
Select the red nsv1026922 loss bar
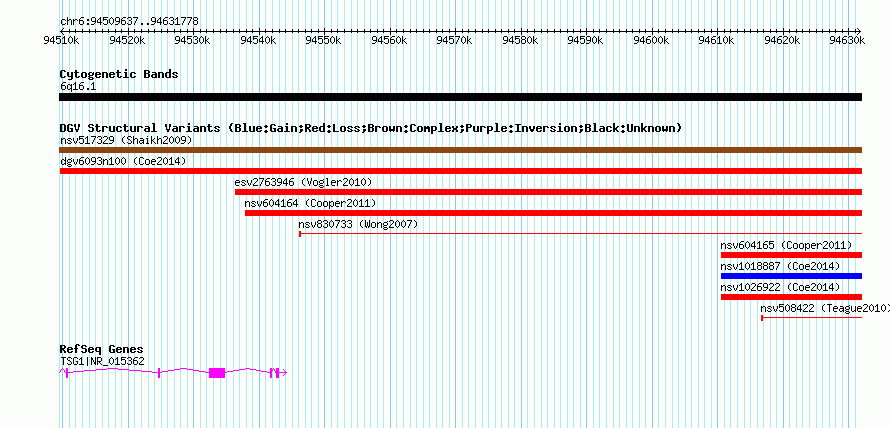pyautogui.click(x=791, y=297)
